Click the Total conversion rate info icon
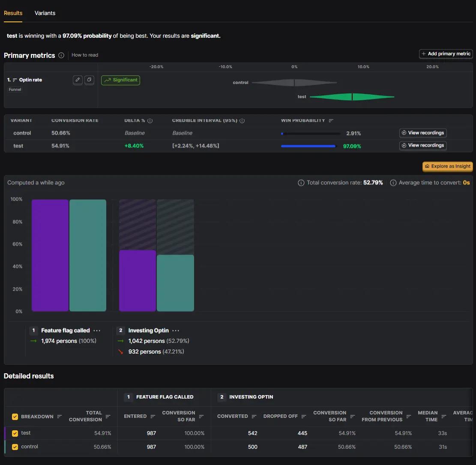 301,183
